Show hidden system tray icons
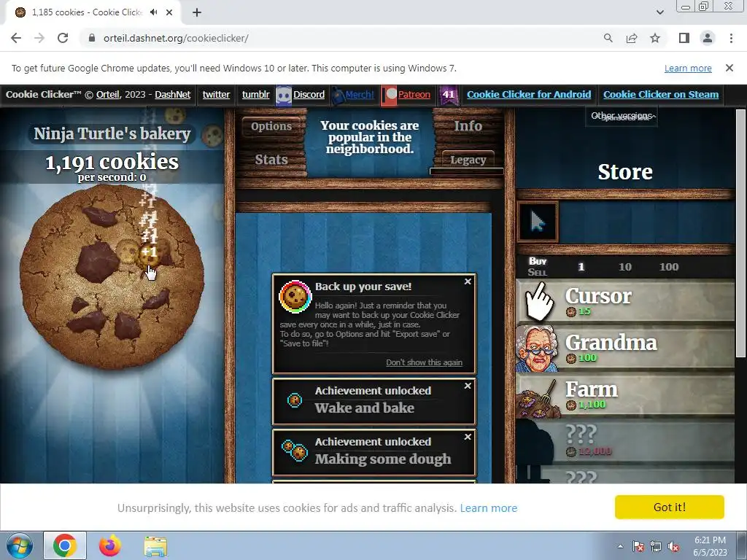Image resolution: width=747 pixels, height=560 pixels. [x=620, y=546]
